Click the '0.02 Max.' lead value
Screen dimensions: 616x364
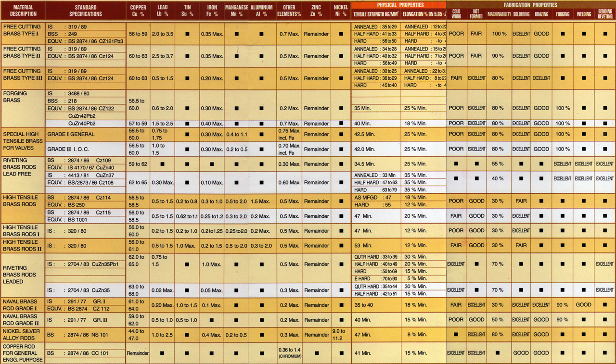click(162, 290)
